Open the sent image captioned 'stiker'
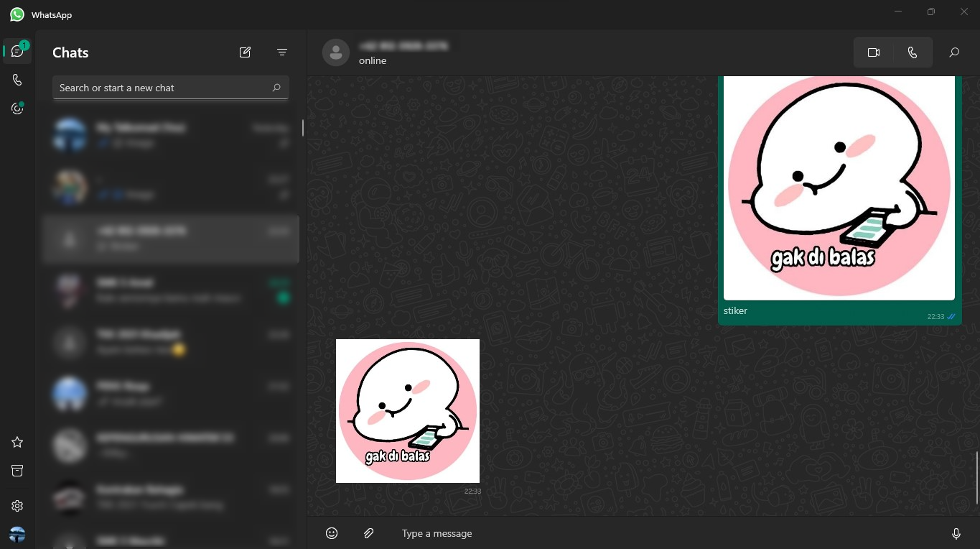The width and height of the screenshot is (980, 549). click(x=839, y=187)
